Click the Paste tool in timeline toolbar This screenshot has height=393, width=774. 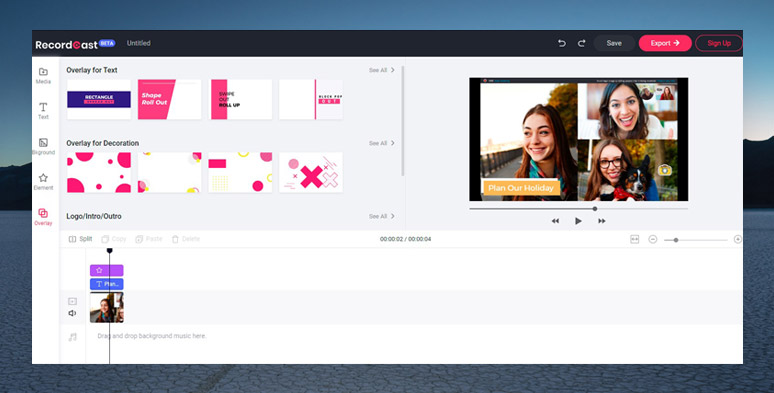click(x=149, y=239)
